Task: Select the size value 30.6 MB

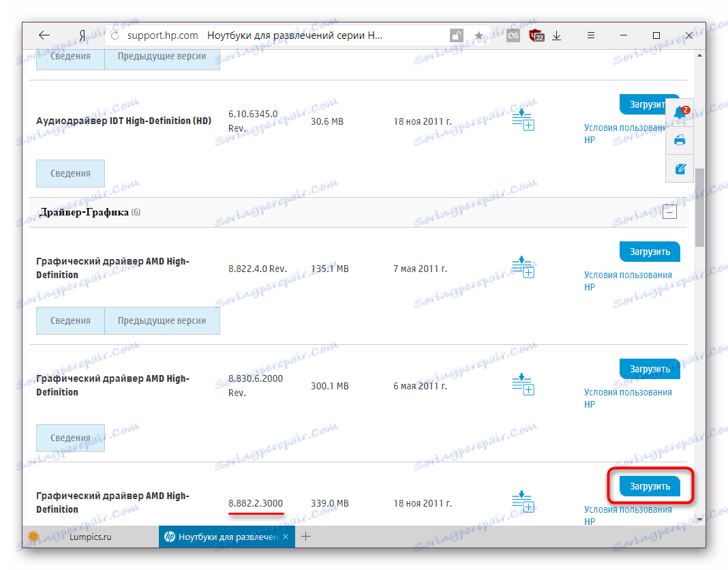Action: tap(327, 121)
